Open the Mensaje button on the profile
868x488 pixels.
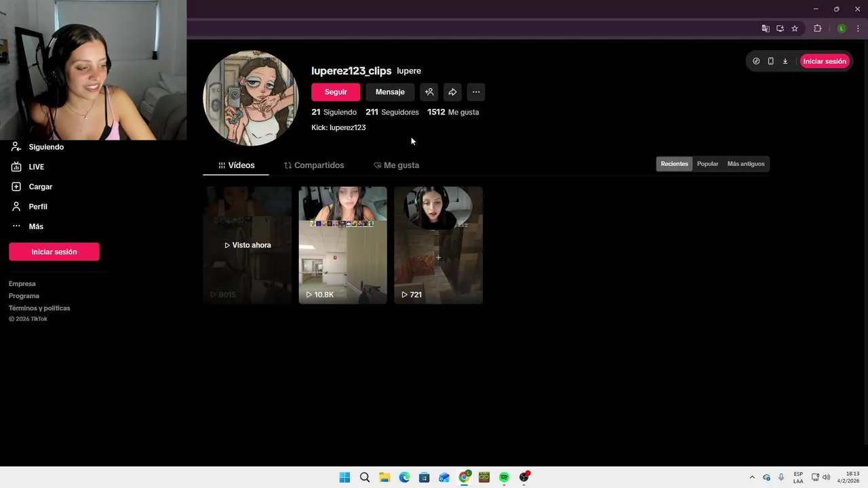click(390, 92)
